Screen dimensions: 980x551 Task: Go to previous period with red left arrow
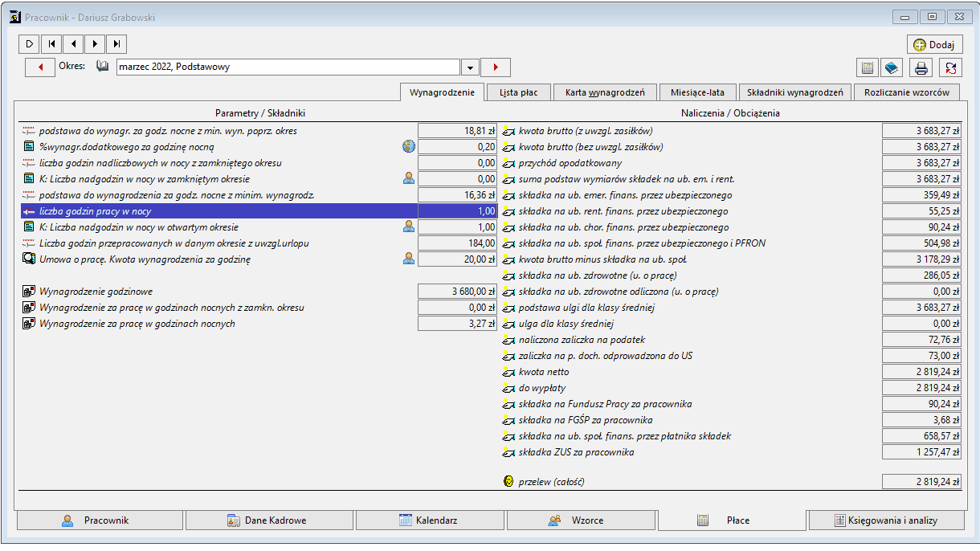coord(39,67)
